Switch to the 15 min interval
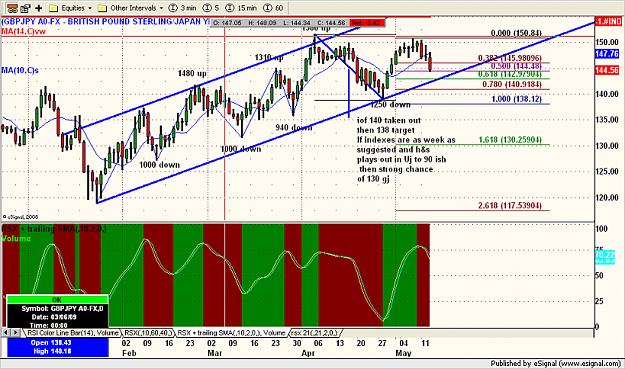This screenshot has width=625, height=369. pyautogui.click(x=241, y=8)
